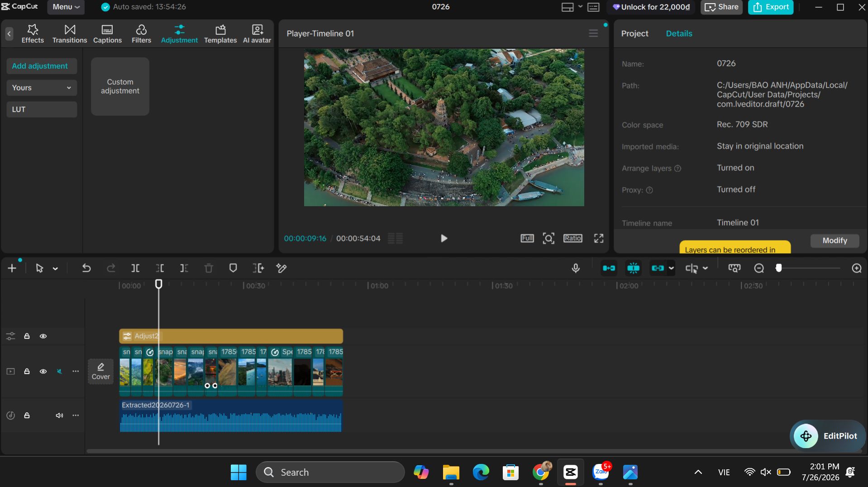This screenshot has width=868, height=487.
Task: Open the Effects panel
Action: pyautogui.click(x=33, y=34)
